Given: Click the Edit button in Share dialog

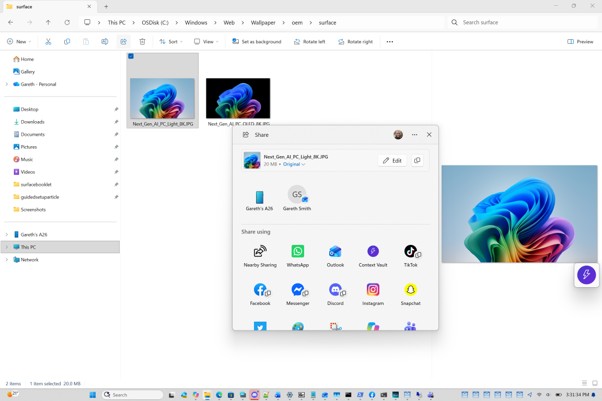Looking at the screenshot, I should pyautogui.click(x=392, y=160).
